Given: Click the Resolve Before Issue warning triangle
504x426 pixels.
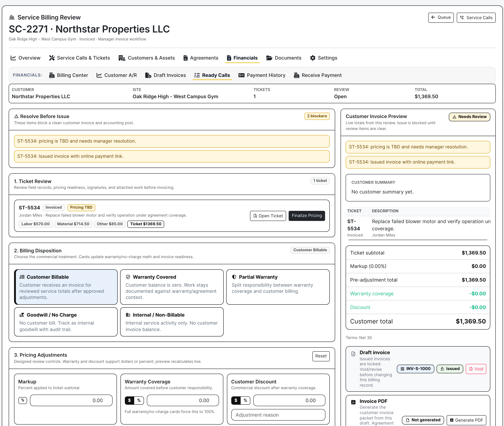Looking at the screenshot, I should click(16, 116).
